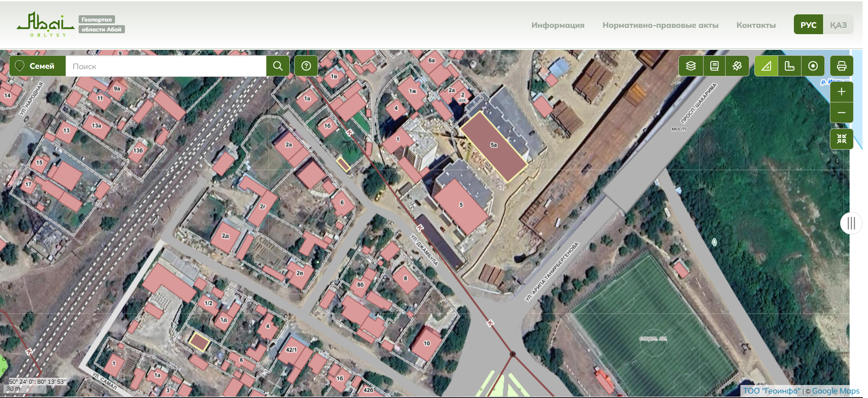The height and width of the screenshot is (398, 868).
Task: Activate the point locate circle tool
Action: tap(813, 66)
